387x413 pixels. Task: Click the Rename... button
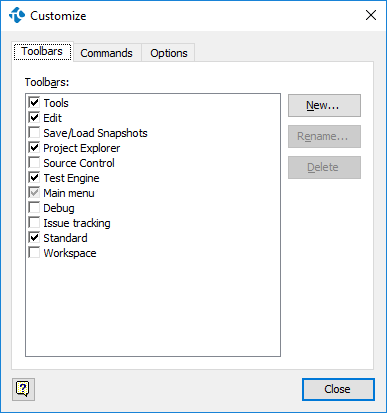[x=324, y=136]
